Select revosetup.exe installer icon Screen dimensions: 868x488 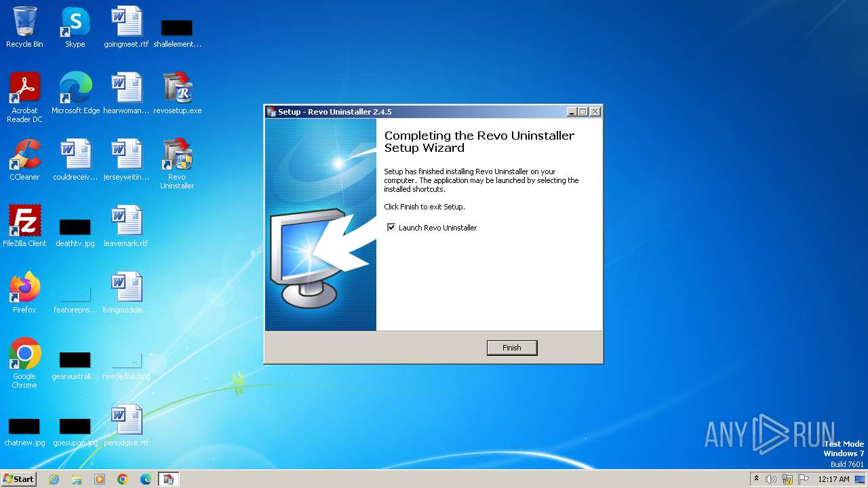177,94
